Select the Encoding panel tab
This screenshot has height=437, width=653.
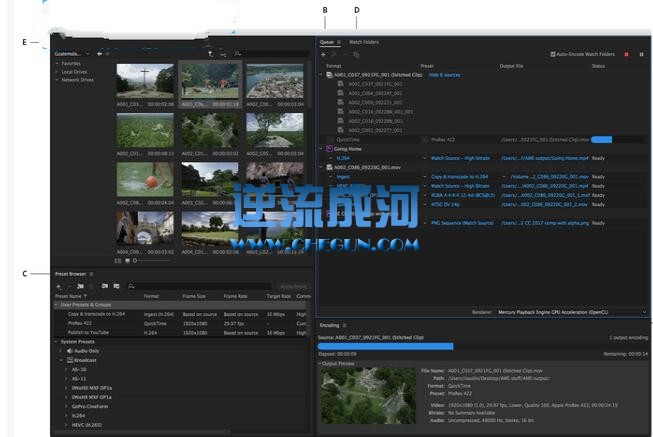click(329, 325)
